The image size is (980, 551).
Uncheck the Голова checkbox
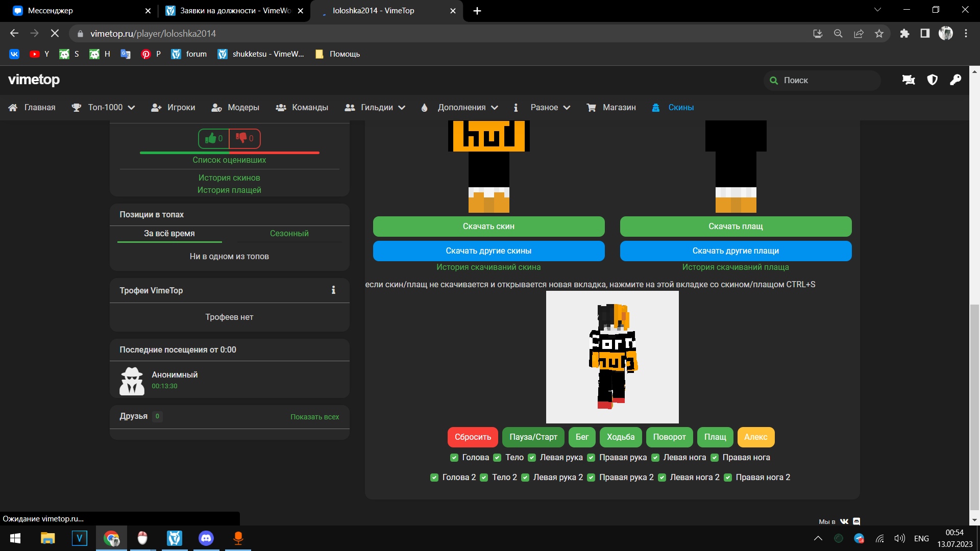(454, 458)
